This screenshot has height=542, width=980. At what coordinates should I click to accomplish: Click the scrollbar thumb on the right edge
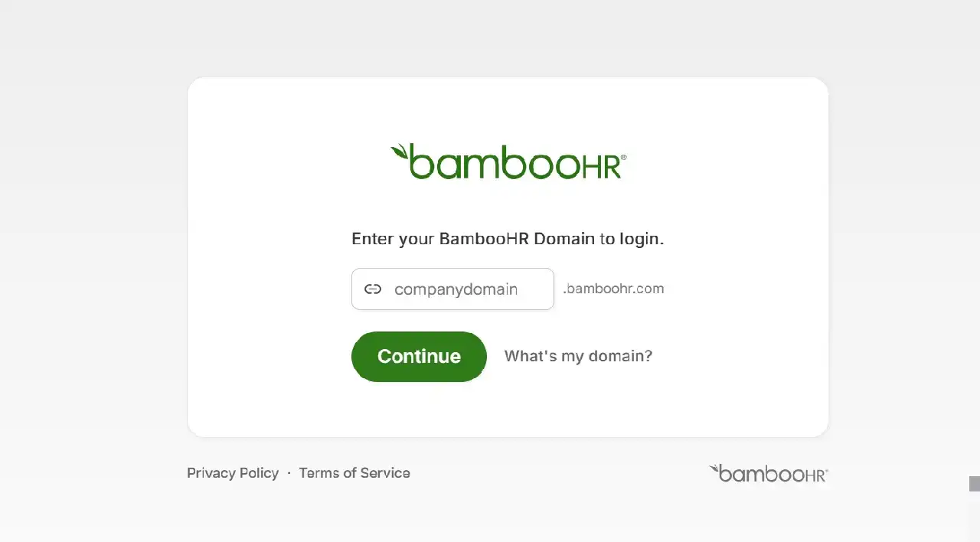click(x=975, y=485)
